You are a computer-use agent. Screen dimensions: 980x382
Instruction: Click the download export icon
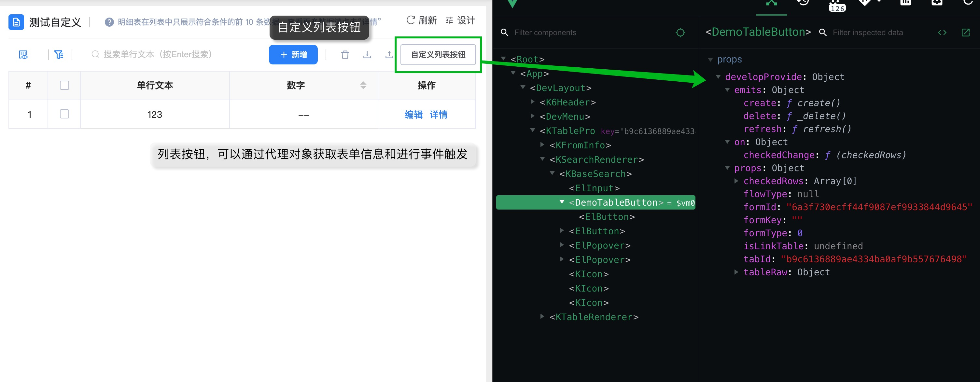point(367,55)
